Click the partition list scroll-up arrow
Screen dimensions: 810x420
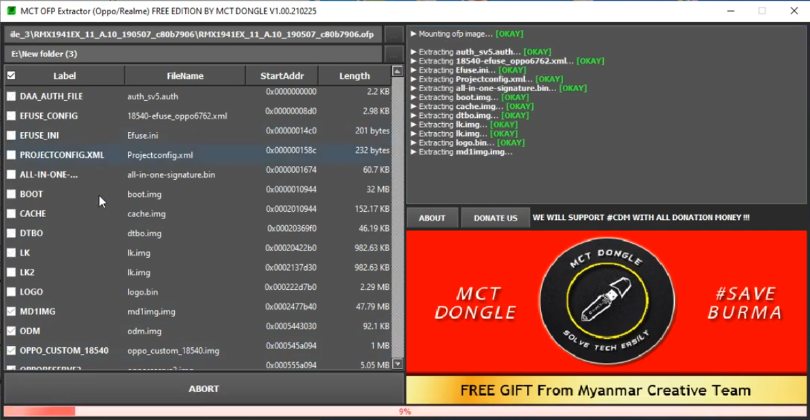pos(397,71)
